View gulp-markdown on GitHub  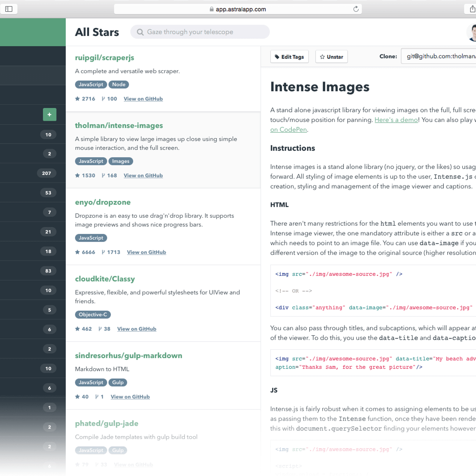[x=130, y=397]
